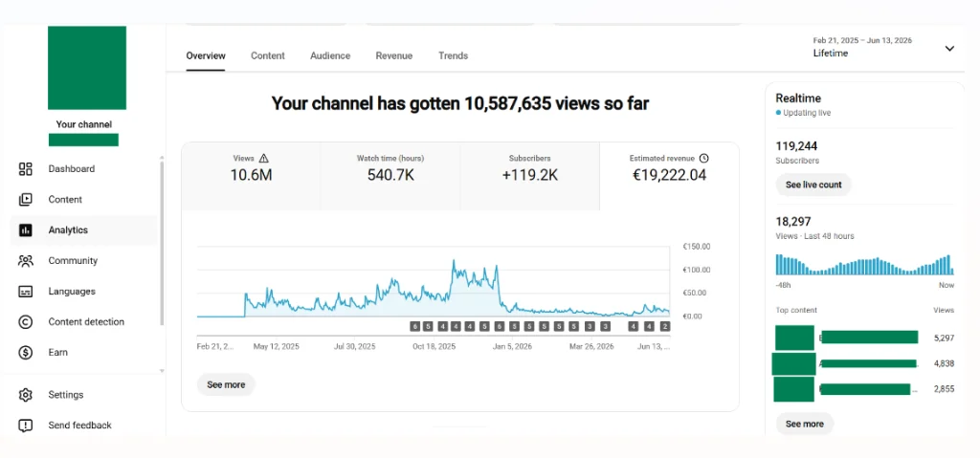Click the 4,838 views value
Image resolution: width=980 pixels, height=458 pixels.
944,363
